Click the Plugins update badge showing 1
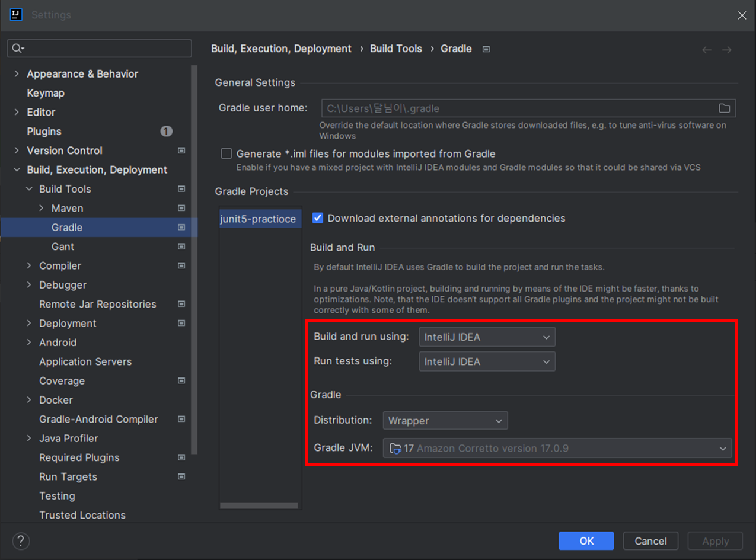The width and height of the screenshot is (756, 560). pyautogui.click(x=167, y=132)
